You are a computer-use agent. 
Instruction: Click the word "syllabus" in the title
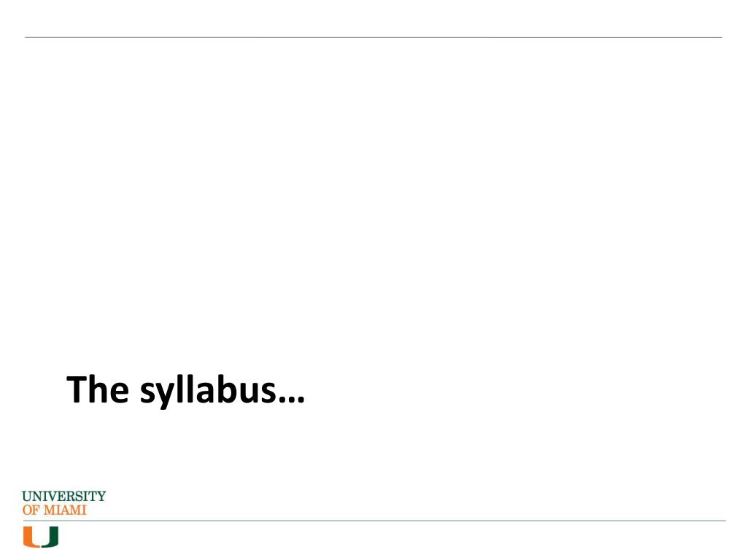(208, 392)
